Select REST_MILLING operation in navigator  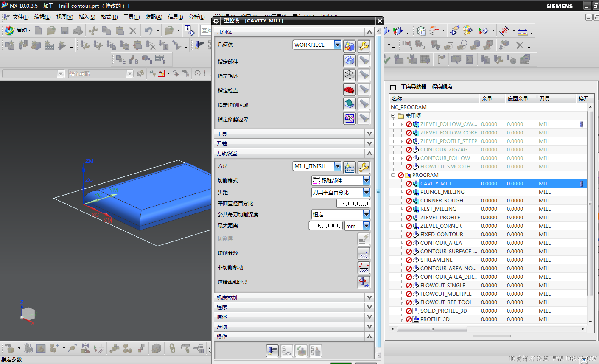[x=438, y=209]
